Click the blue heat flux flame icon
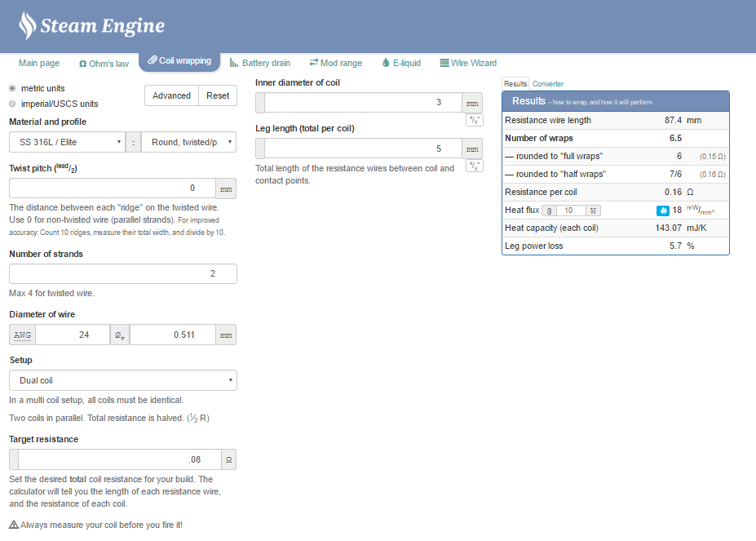Screen dimensions: 756x541 [x=662, y=211]
